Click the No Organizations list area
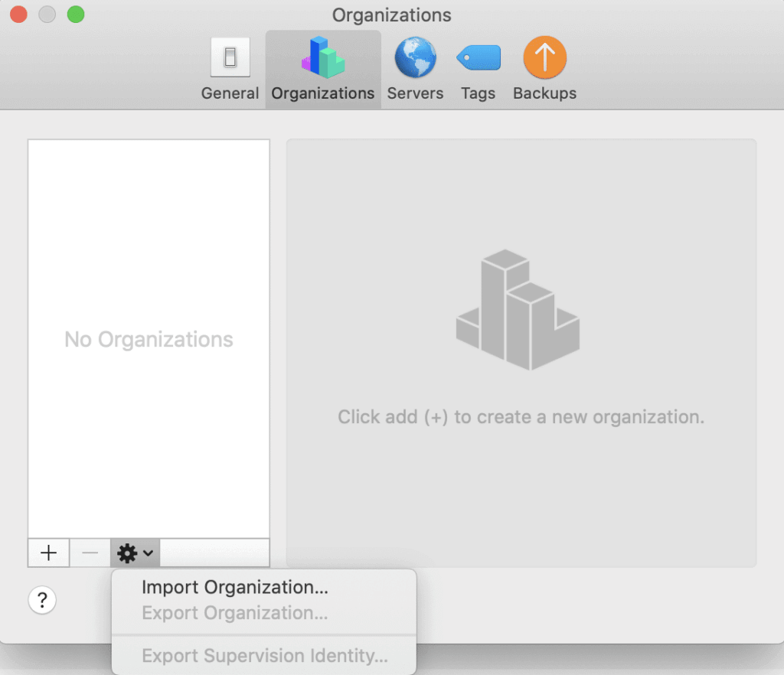This screenshot has width=784, height=675. click(x=149, y=339)
